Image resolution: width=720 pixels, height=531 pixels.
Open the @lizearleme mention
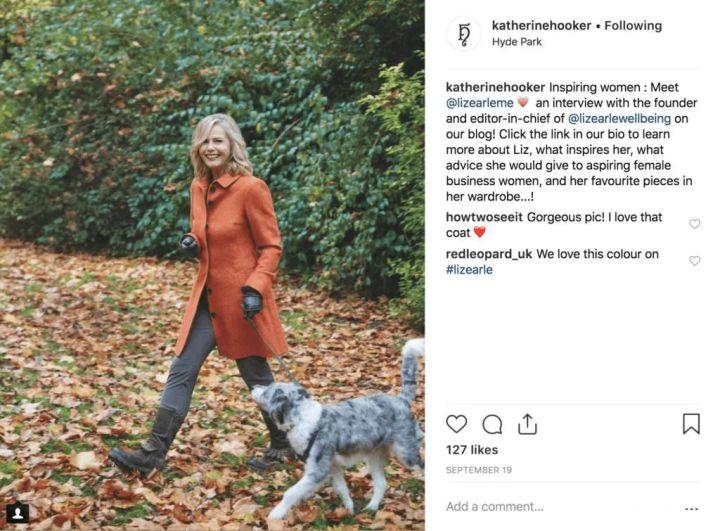click(x=479, y=103)
